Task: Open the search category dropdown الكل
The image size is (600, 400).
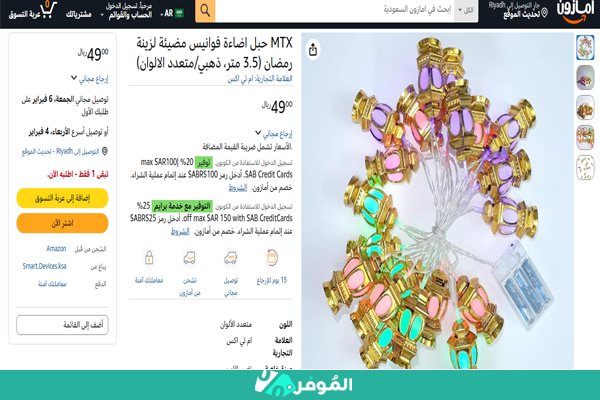Action: click(466, 10)
